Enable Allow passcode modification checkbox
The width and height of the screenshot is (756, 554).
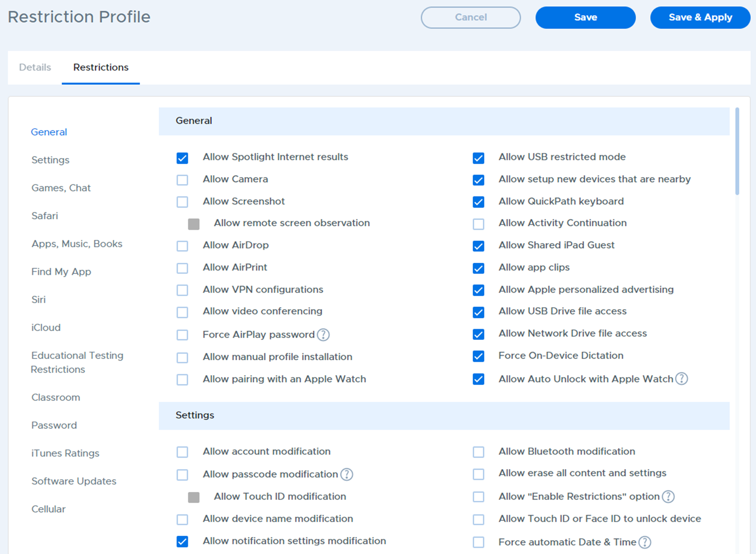pos(182,474)
